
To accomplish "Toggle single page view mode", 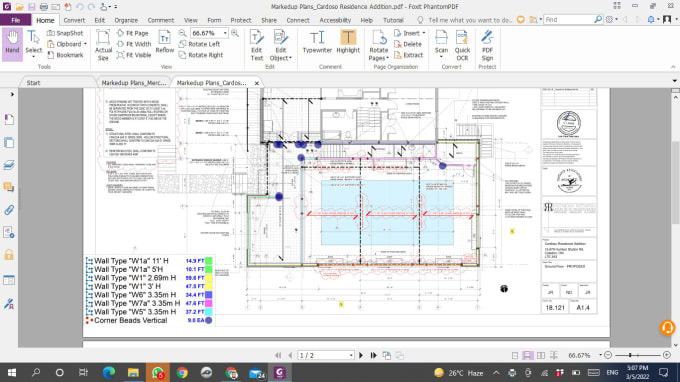I will coord(515,356).
